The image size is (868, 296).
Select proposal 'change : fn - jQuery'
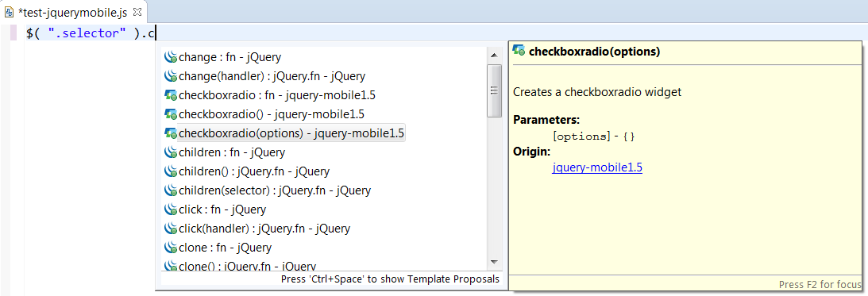(230, 57)
